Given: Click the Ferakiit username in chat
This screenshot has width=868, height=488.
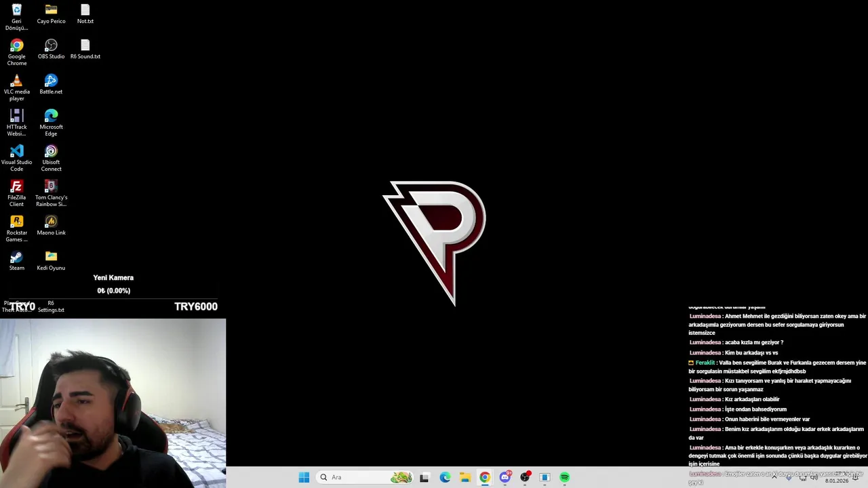Looking at the screenshot, I should 705,363.
